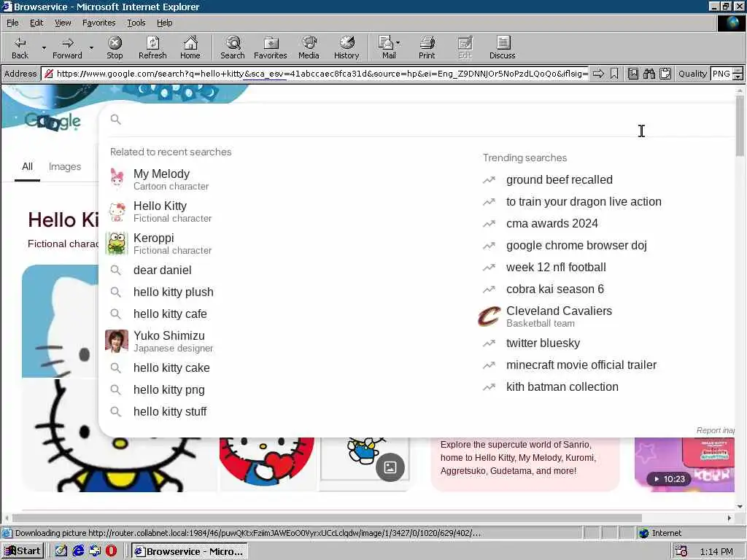This screenshot has height=560, width=747.
Task: Select the All results tab
Action: click(x=27, y=167)
